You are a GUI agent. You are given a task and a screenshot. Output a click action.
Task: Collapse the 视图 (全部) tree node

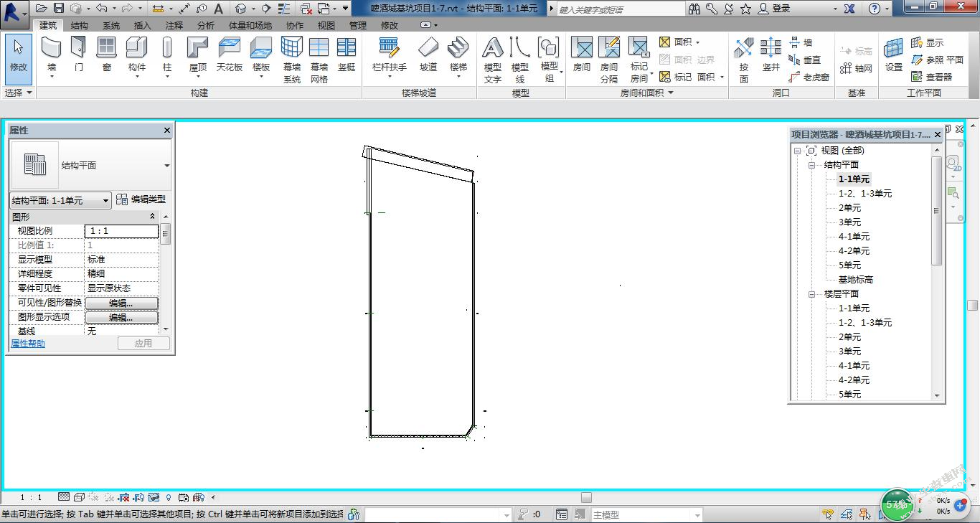pos(798,151)
